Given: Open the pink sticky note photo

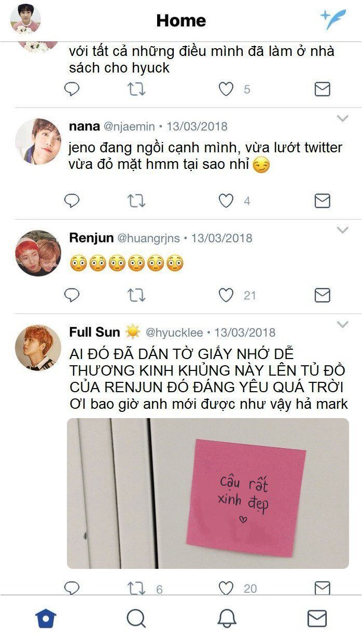Looking at the screenshot, I should click(208, 493).
